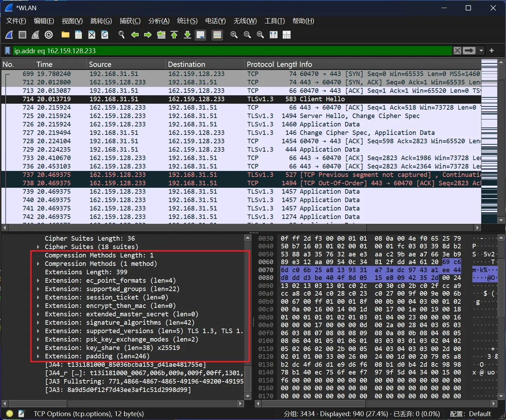Click the resize columns icon
Screen dimensions: 506x420
[274, 35]
